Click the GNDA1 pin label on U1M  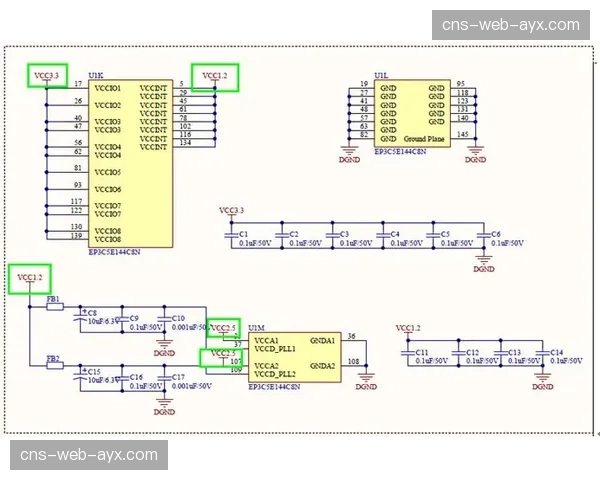tap(322, 341)
